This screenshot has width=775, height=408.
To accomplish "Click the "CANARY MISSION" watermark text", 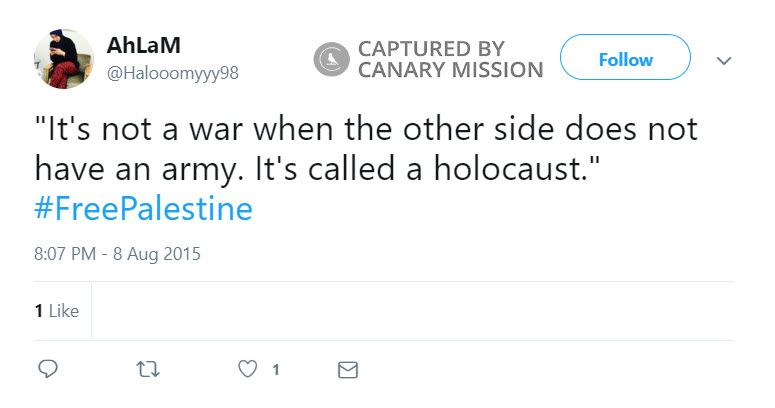I will point(450,70).
